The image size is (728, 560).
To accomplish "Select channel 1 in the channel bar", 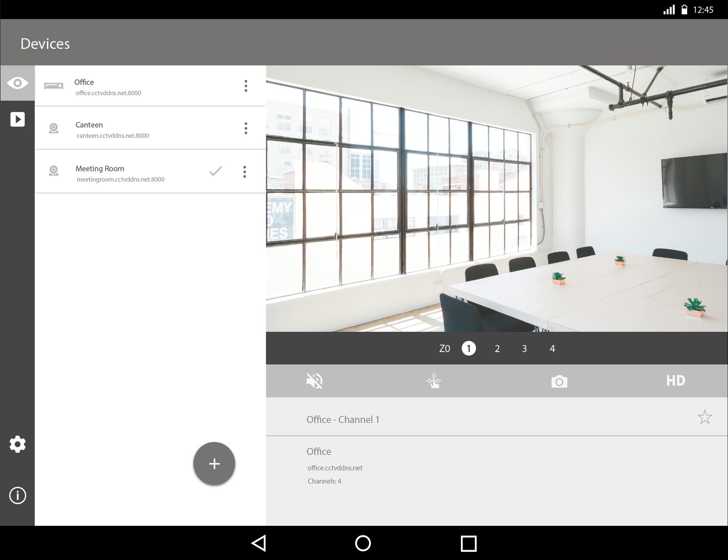I will (x=469, y=348).
